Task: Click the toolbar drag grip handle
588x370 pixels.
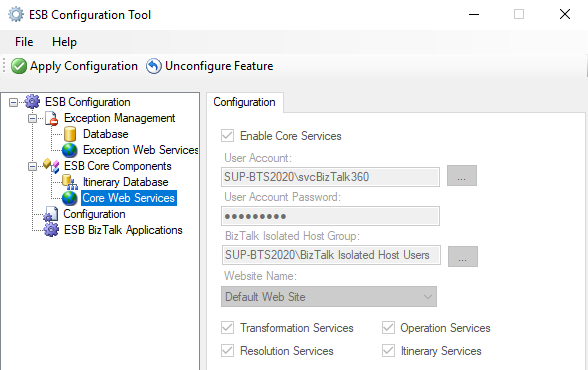Action: click(4, 66)
